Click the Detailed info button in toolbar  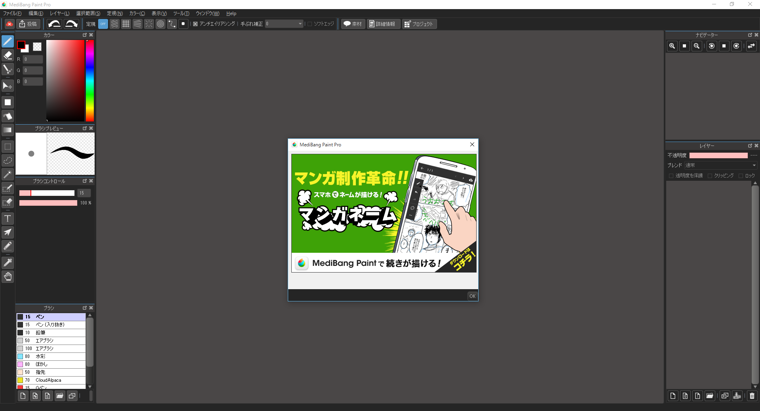[x=383, y=24]
